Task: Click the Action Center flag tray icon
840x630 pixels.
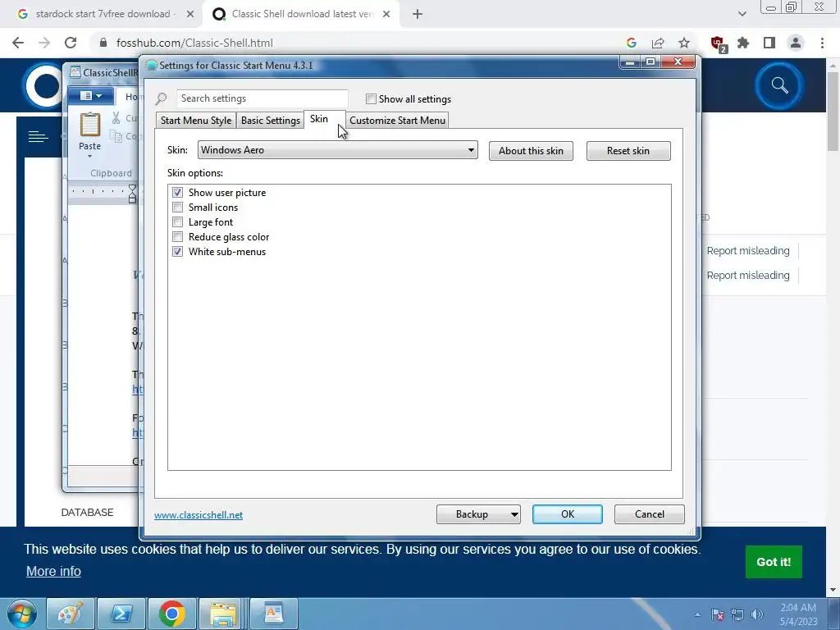Action: (718, 615)
